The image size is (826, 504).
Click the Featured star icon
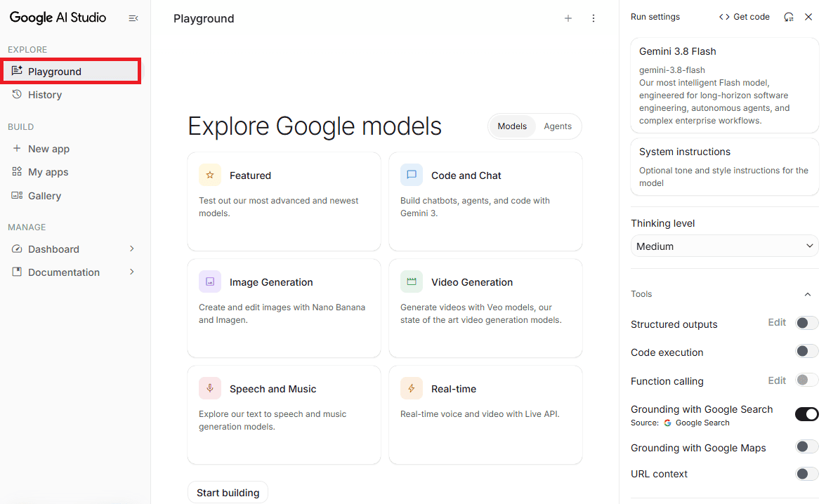(x=209, y=175)
